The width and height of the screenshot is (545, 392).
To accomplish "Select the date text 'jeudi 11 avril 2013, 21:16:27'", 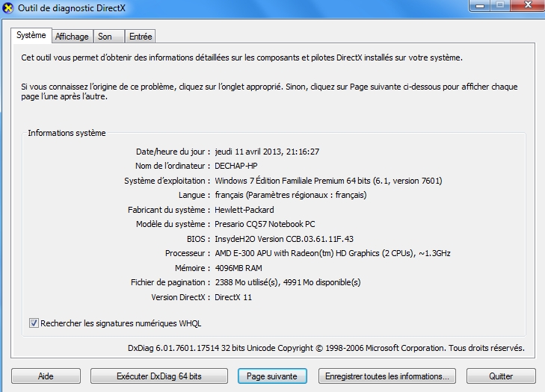I will 267,152.
